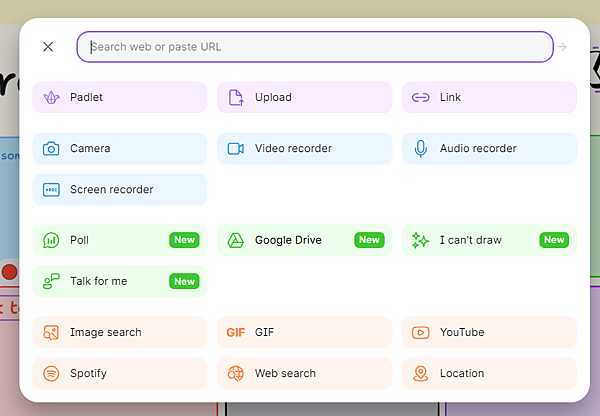Screen dimensions: 600x416
Task: Click the Upload file icon
Action: coord(236,98)
